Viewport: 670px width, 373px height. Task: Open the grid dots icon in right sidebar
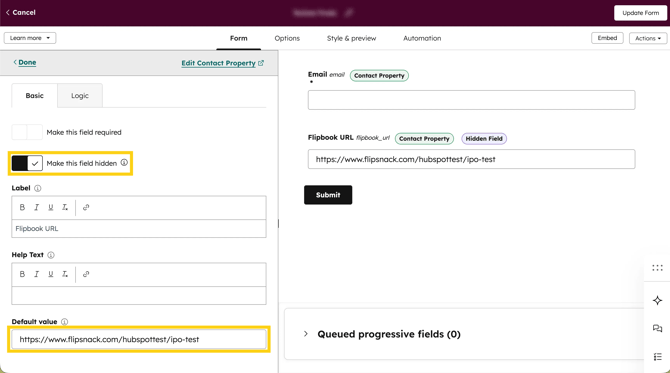tap(657, 268)
